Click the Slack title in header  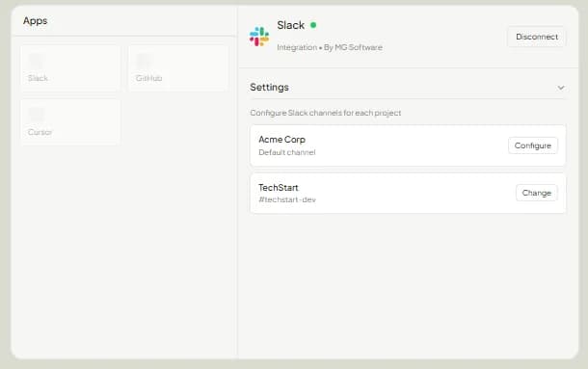(290, 25)
